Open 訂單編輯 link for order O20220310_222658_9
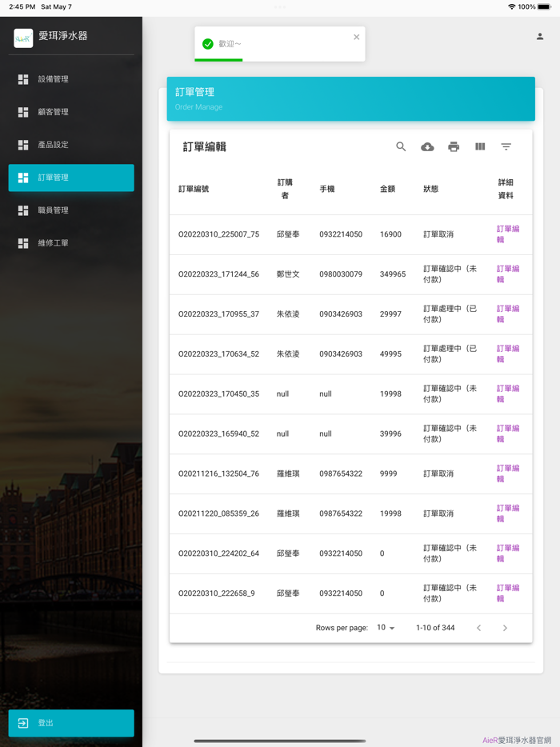This screenshot has width=560, height=747. [508, 593]
